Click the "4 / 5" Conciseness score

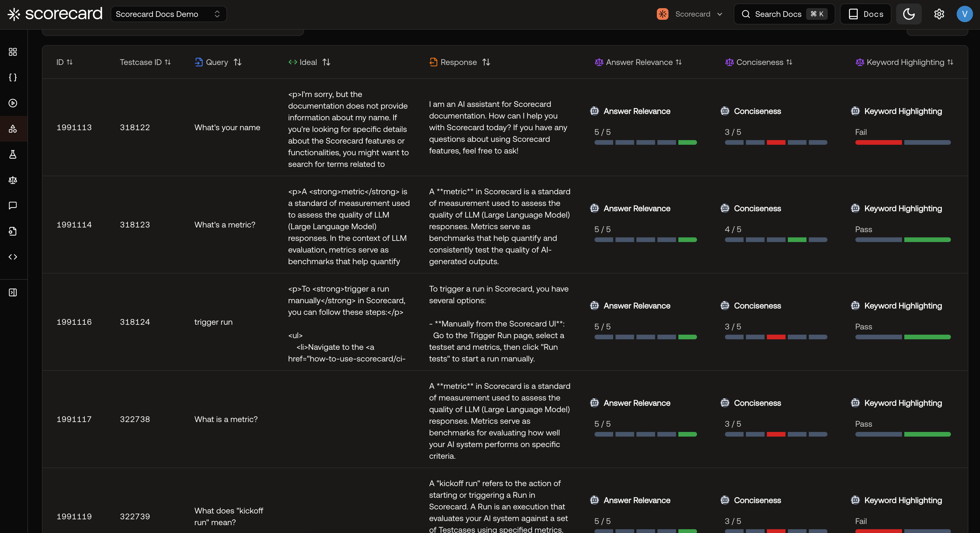coord(733,229)
